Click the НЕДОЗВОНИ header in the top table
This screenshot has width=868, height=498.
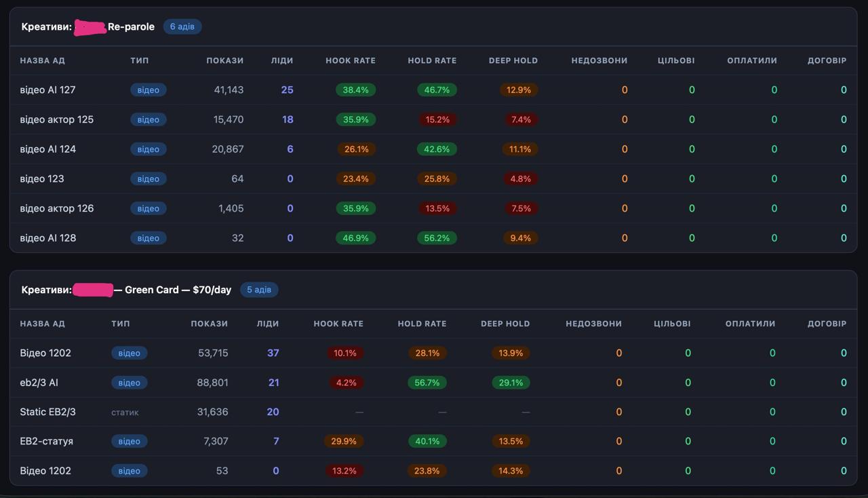[x=599, y=60]
